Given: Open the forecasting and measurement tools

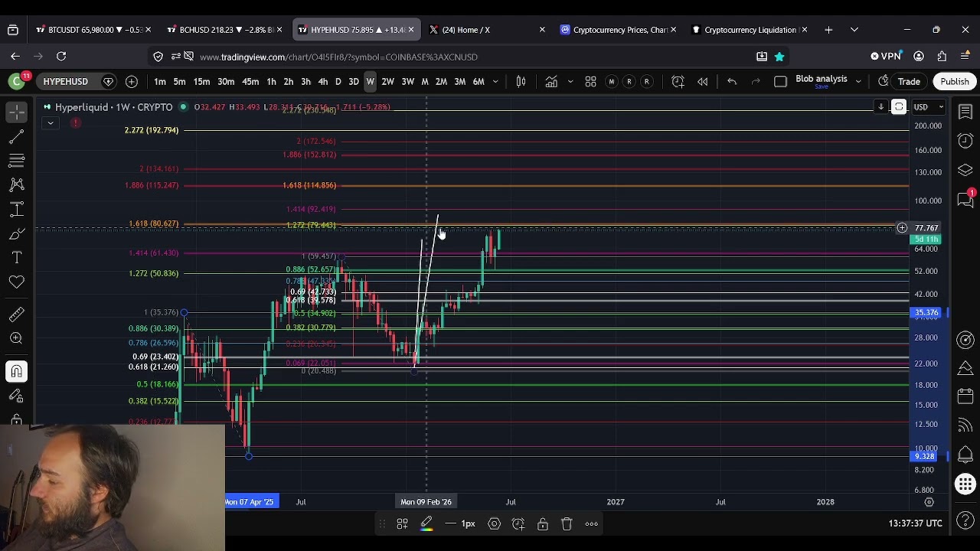Looking at the screenshot, I should tap(16, 210).
